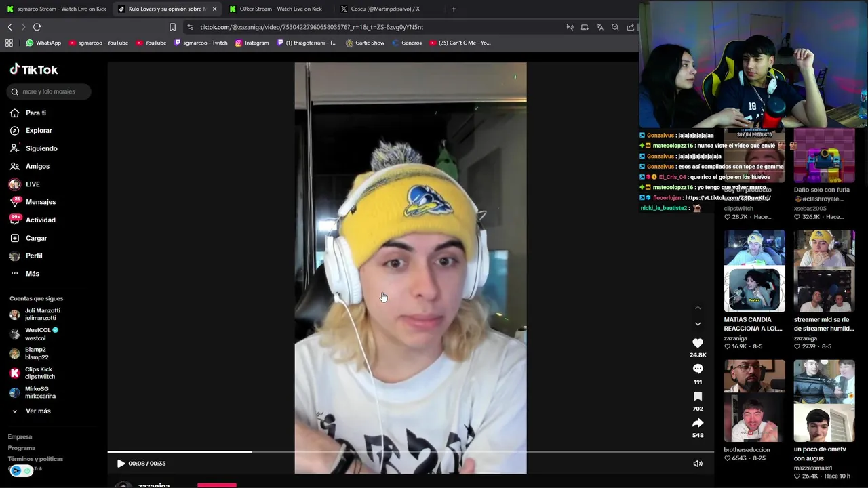Click the zoom magnifier icon
Image resolution: width=868 pixels, height=488 pixels.
tap(615, 27)
